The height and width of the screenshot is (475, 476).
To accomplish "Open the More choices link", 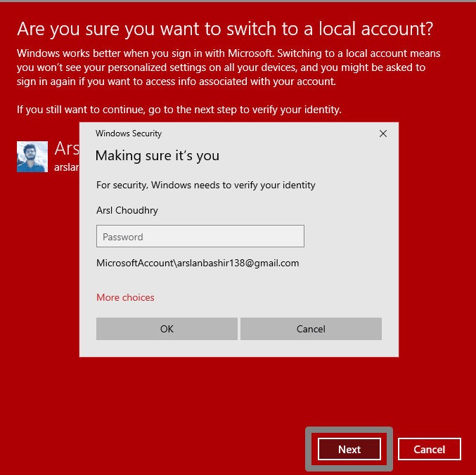I will pyautogui.click(x=125, y=297).
